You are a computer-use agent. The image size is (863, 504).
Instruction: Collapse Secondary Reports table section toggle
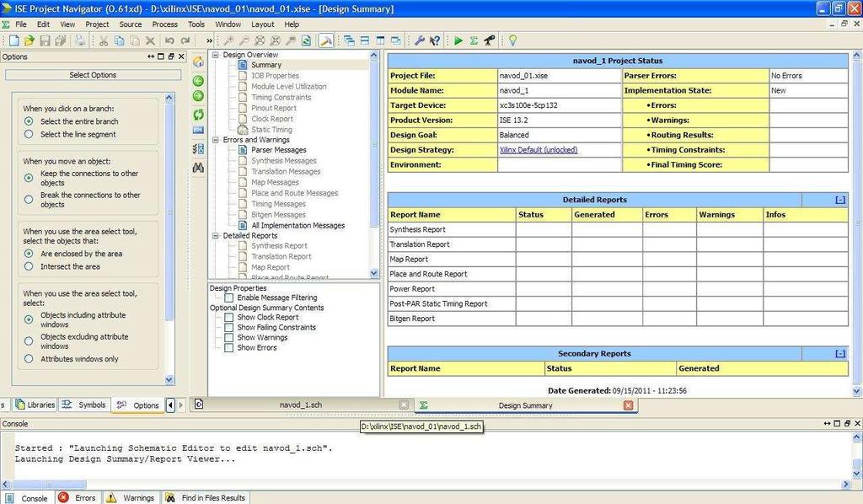[840, 354]
